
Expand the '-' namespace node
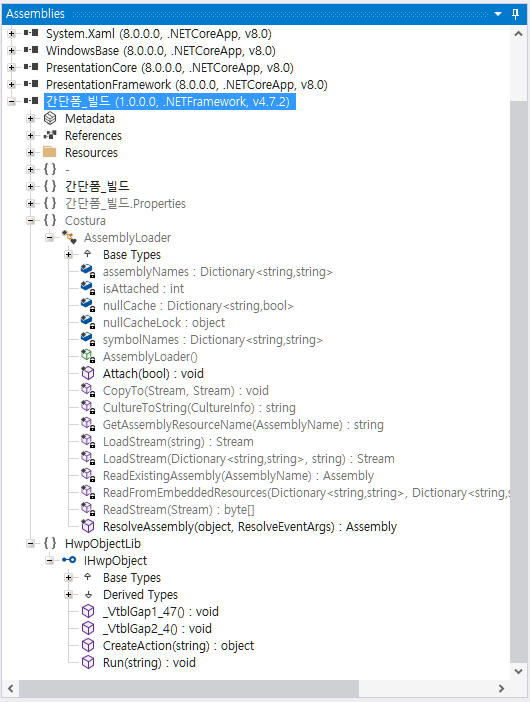30,170
